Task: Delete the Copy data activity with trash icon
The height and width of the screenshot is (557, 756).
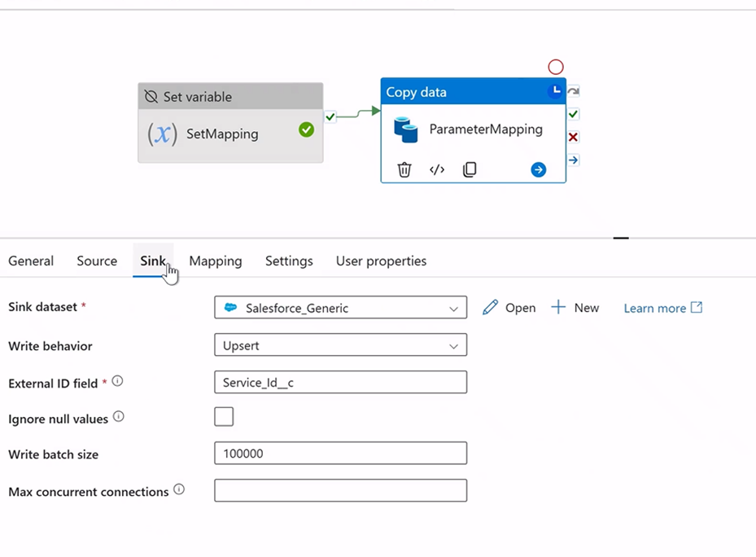Action: click(x=404, y=169)
